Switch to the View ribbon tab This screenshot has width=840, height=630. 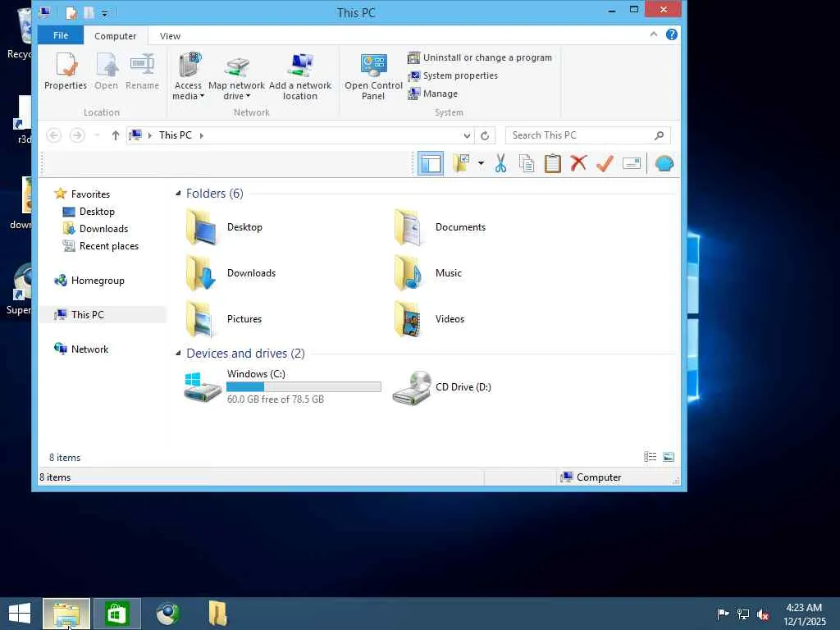coord(170,36)
